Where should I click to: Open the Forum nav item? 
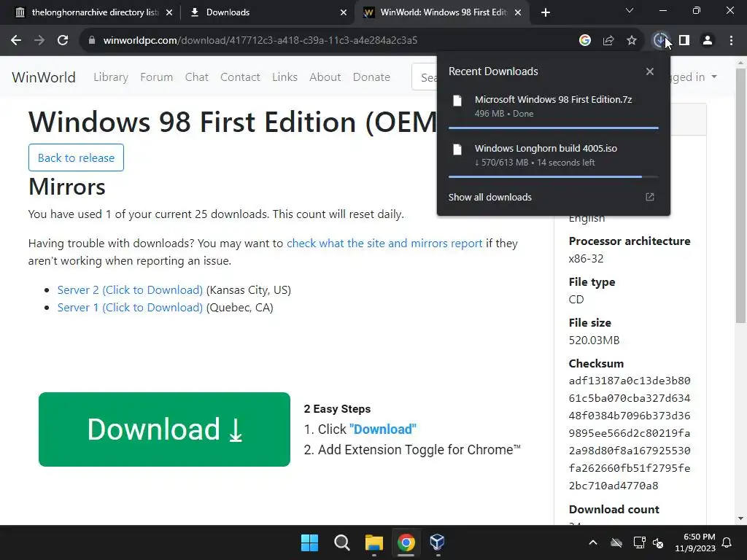coord(156,77)
